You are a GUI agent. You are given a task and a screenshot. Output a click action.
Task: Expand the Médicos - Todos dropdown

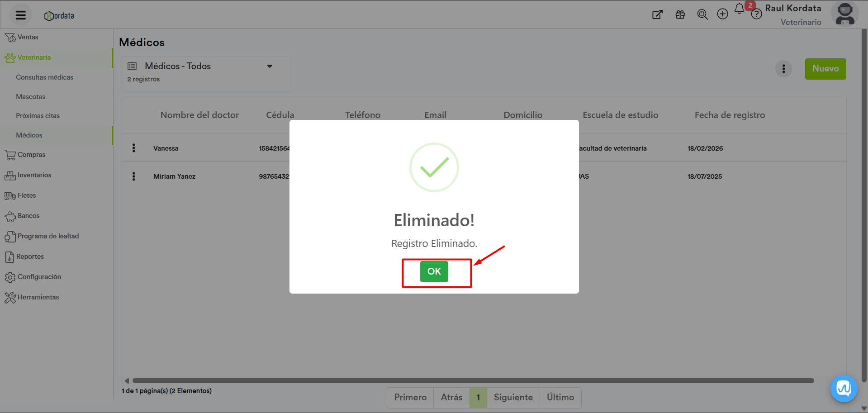[x=269, y=66]
